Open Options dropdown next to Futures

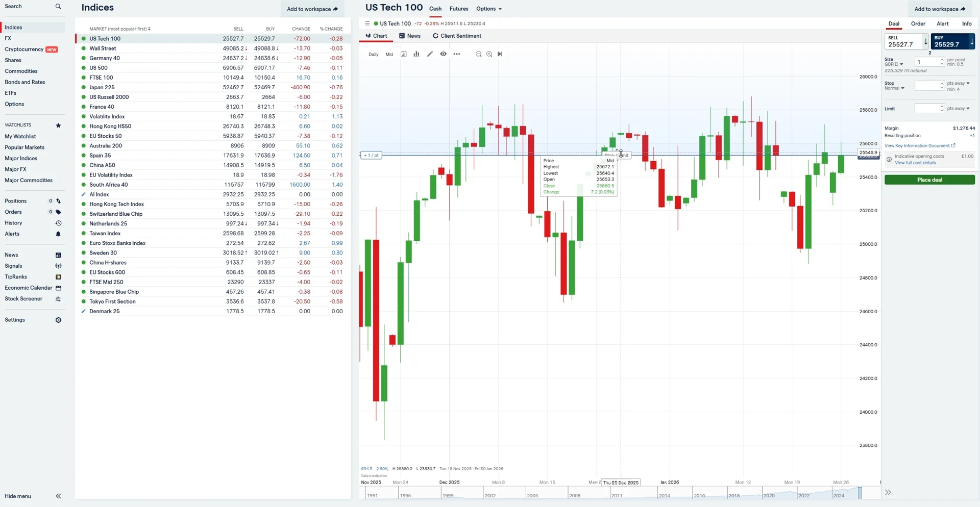click(489, 9)
